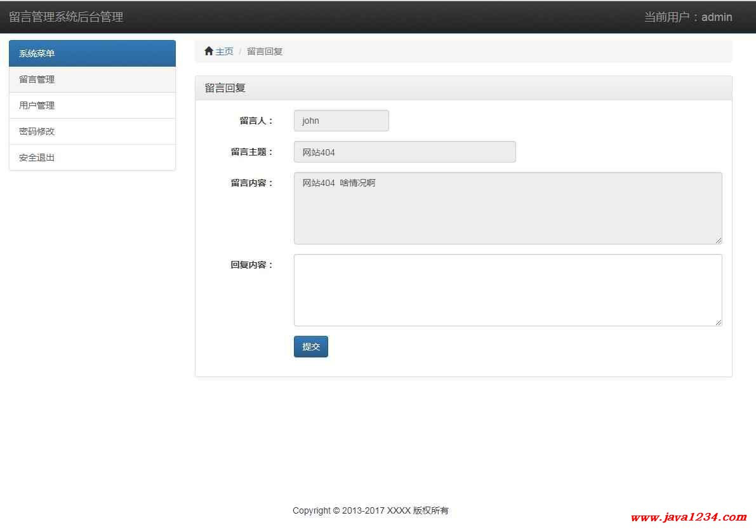Click the 当前用户：admin text in the header

(x=688, y=17)
